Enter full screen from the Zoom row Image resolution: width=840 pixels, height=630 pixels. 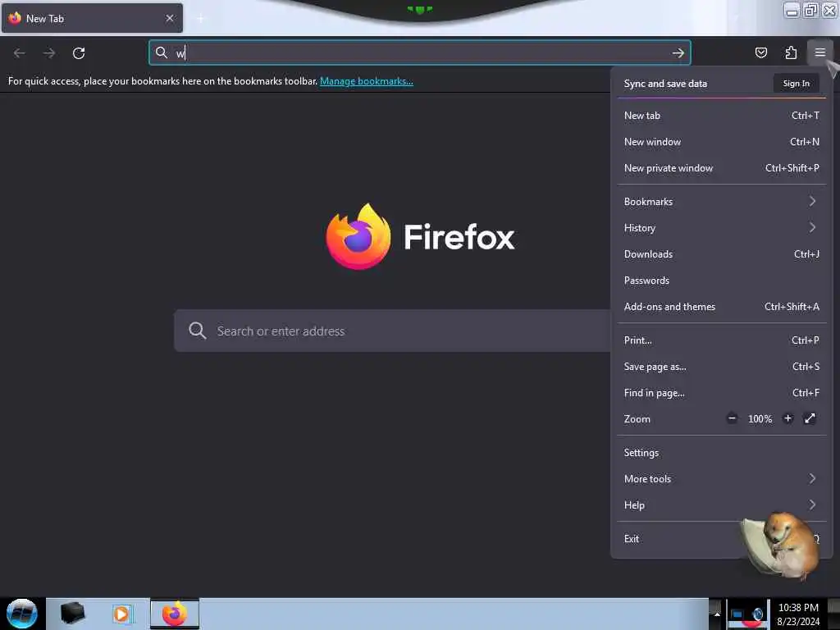coord(810,418)
